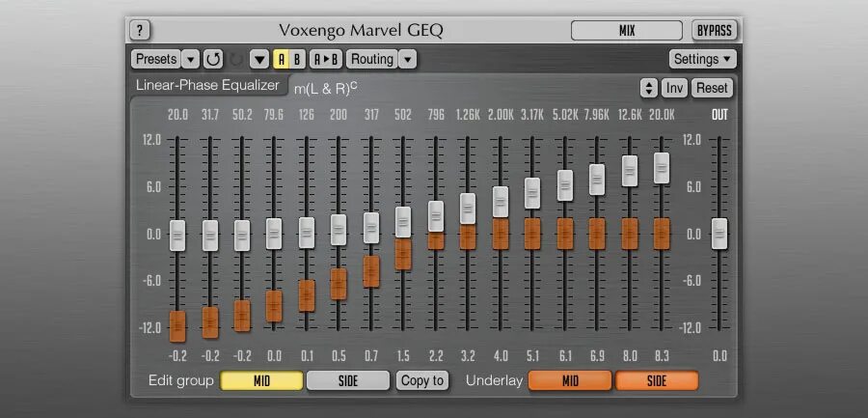Copy state A to B button
This screenshot has width=868, height=418.
326,59
